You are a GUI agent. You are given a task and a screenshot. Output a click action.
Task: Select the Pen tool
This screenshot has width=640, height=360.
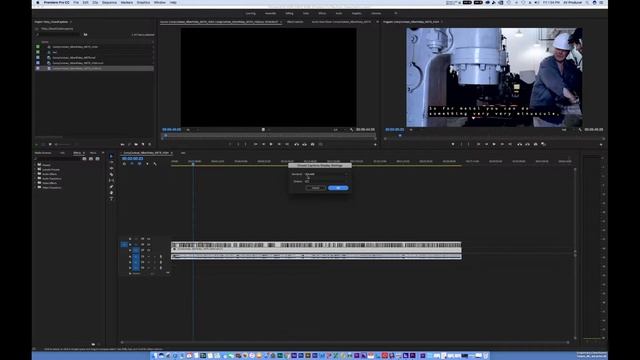111,187
